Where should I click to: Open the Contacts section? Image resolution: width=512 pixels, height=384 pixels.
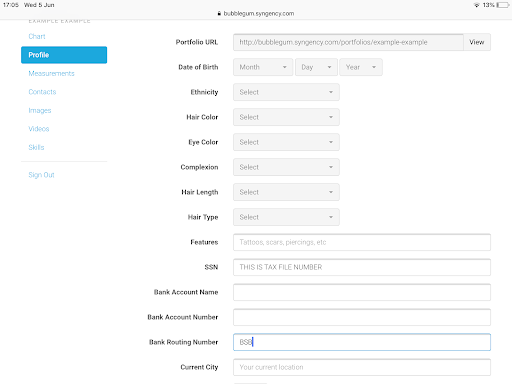[42, 92]
